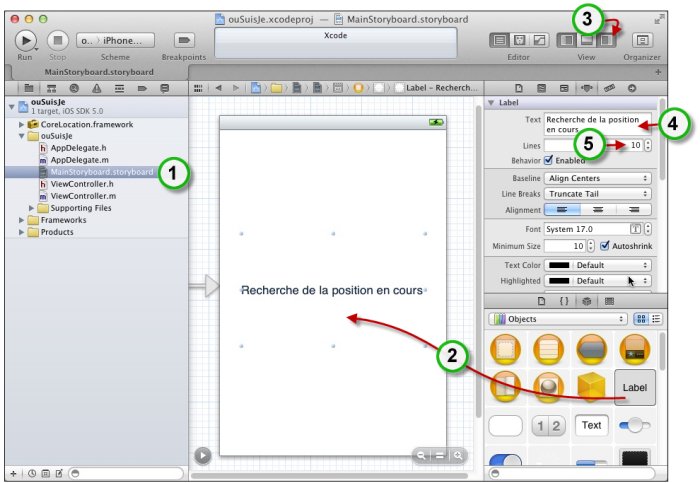This screenshot has height=483, width=700.
Task: Toggle the Navigator pane view button
Action: 567,41
